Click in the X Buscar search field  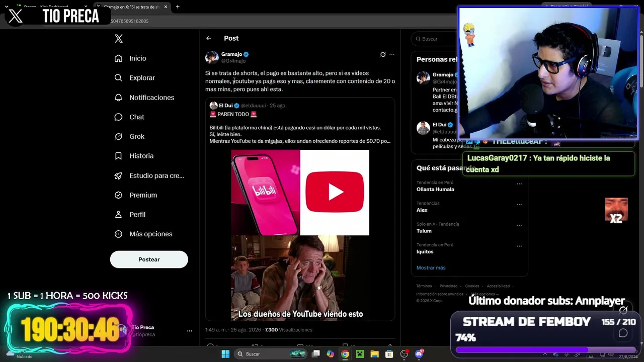click(x=435, y=39)
